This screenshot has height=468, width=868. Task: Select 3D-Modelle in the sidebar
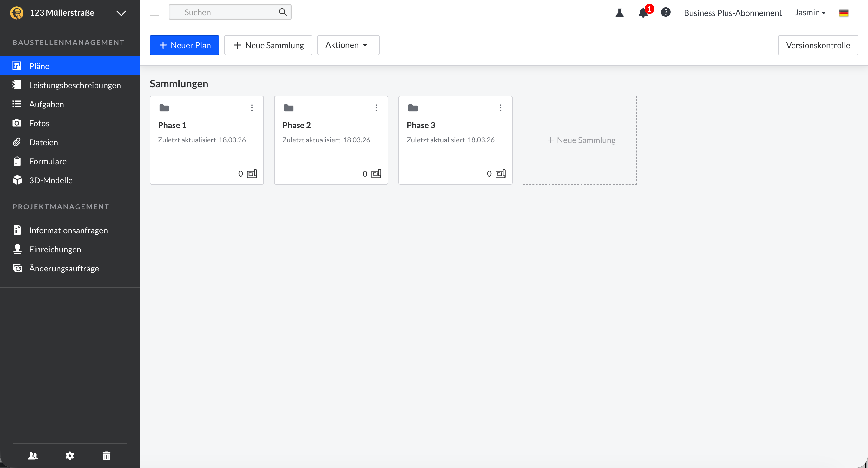tap(51, 180)
